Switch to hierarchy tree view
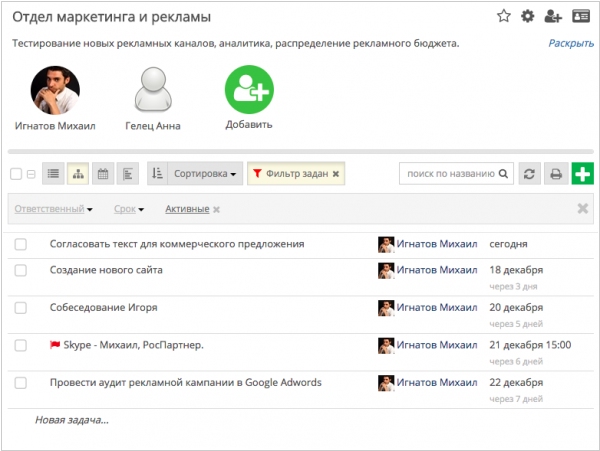Screen dimensions: 600x451 [78, 174]
